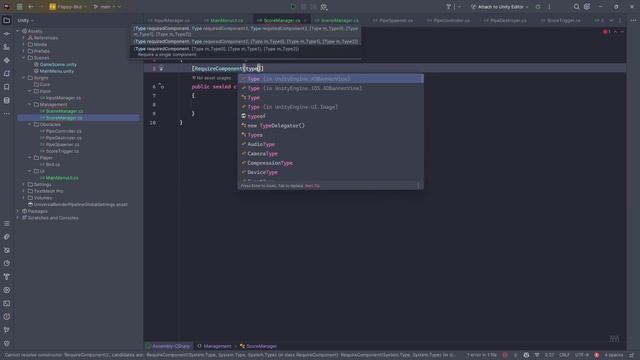Open Attach to Unity Editor configuration dropdown

click(500, 7)
